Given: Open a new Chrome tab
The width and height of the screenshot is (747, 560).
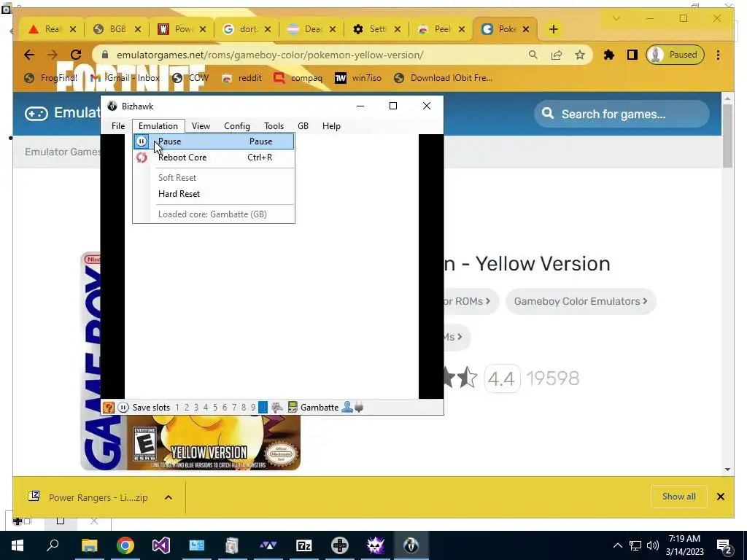Looking at the screenshot, I should tap(553, 29).
